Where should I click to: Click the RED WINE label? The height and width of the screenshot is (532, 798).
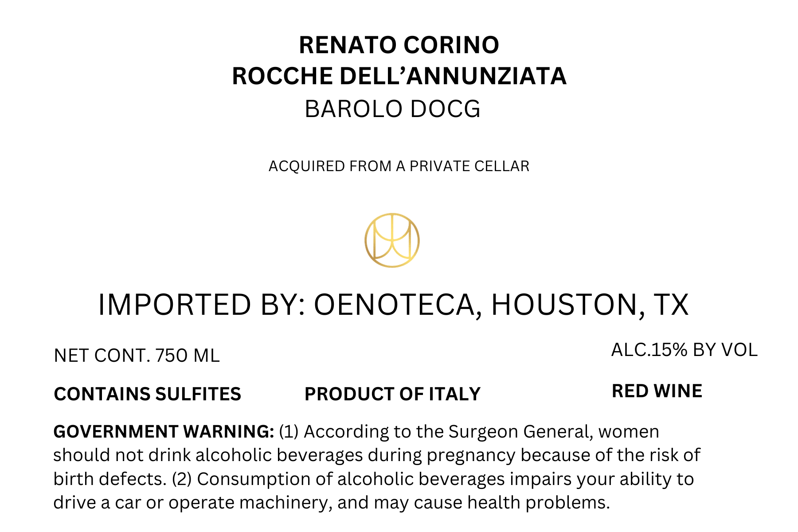point(657,391)
